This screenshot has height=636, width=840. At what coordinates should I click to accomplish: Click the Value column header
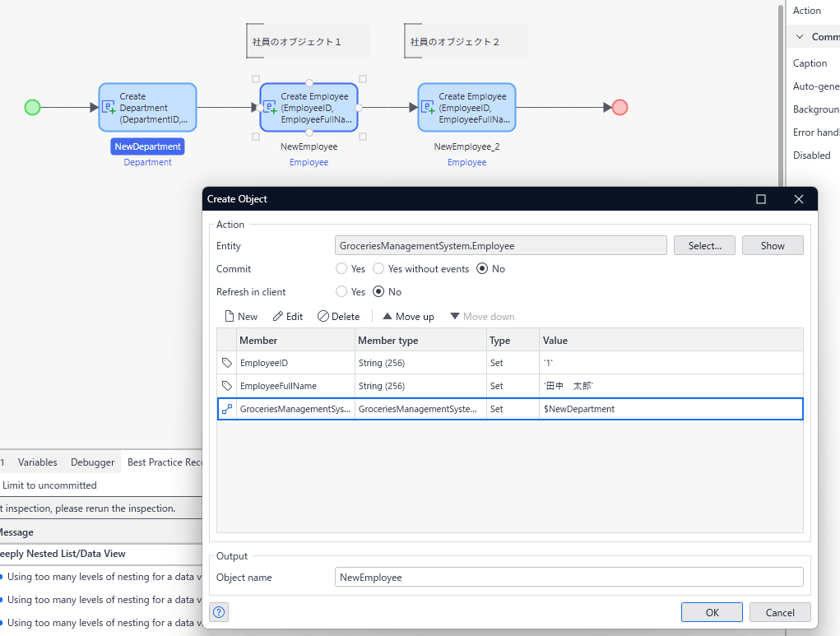pyautogui.click(x=671, y=341)
